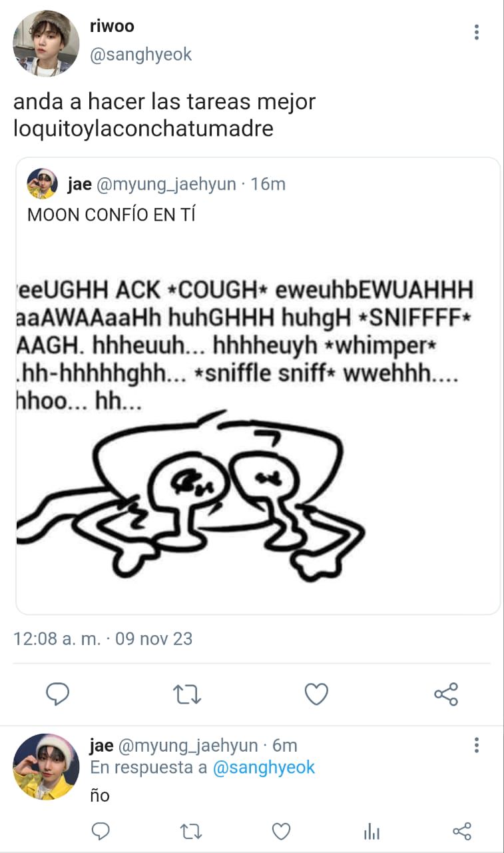Image resolution: width=504 pixels, height=853 pixels.
Task: View analytics of jae's reply
Action: tap(372, 831)
